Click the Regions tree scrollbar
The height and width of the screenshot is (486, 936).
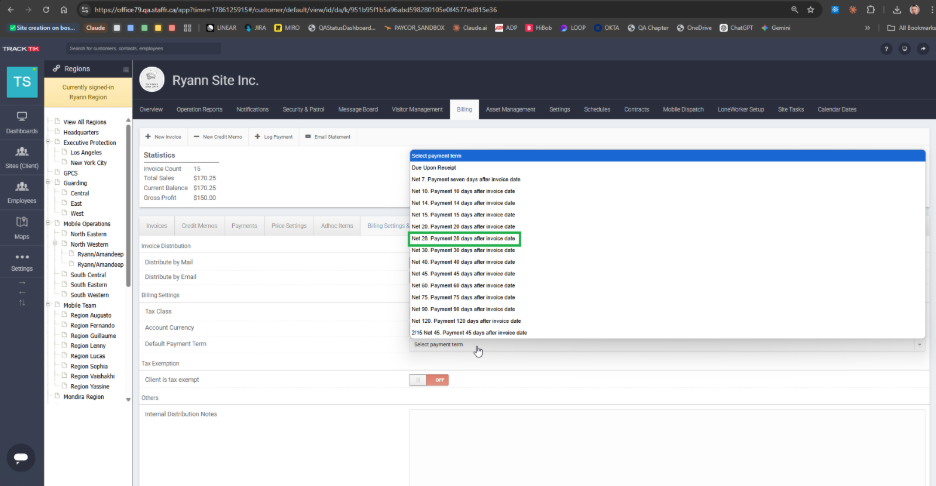click(128, 203)
